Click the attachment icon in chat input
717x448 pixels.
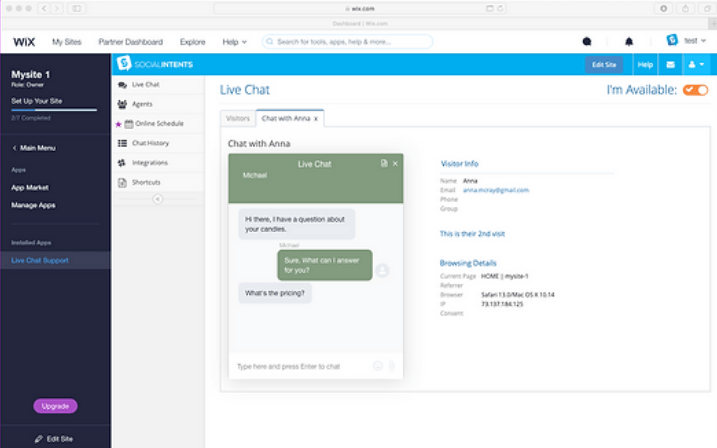click(391, 366)
